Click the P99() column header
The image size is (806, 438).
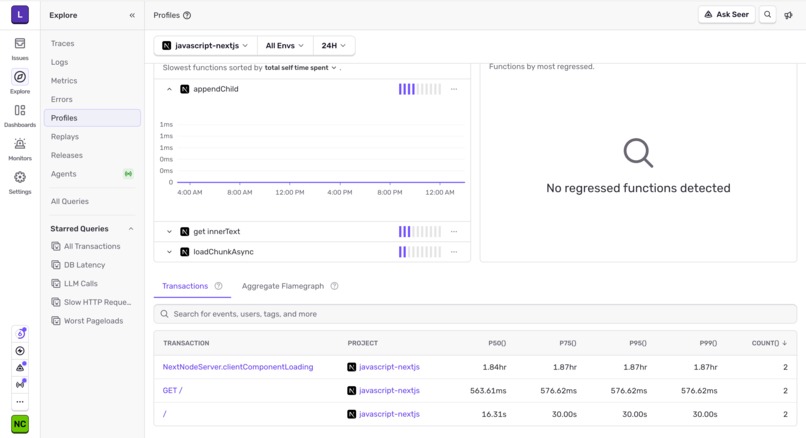tap(708, 343)
